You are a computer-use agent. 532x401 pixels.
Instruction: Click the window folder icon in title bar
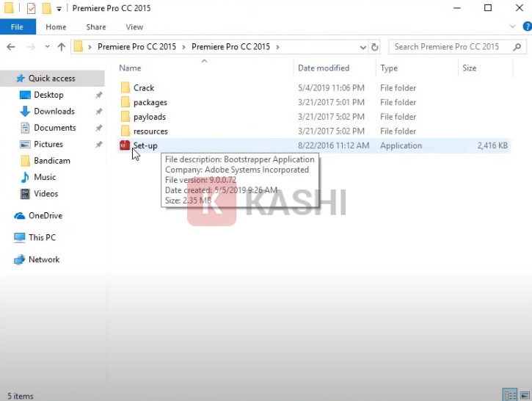tap(9, 7)
